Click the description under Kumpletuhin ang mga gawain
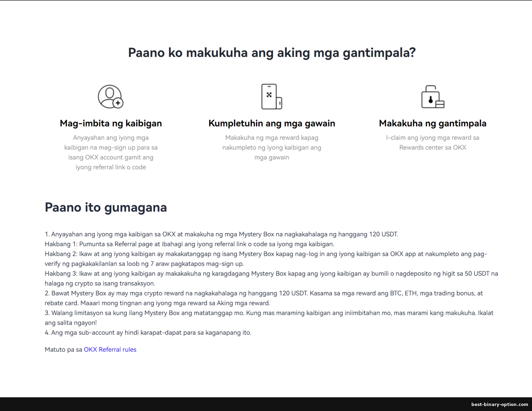The image size is (532, 411). point(272,148)
